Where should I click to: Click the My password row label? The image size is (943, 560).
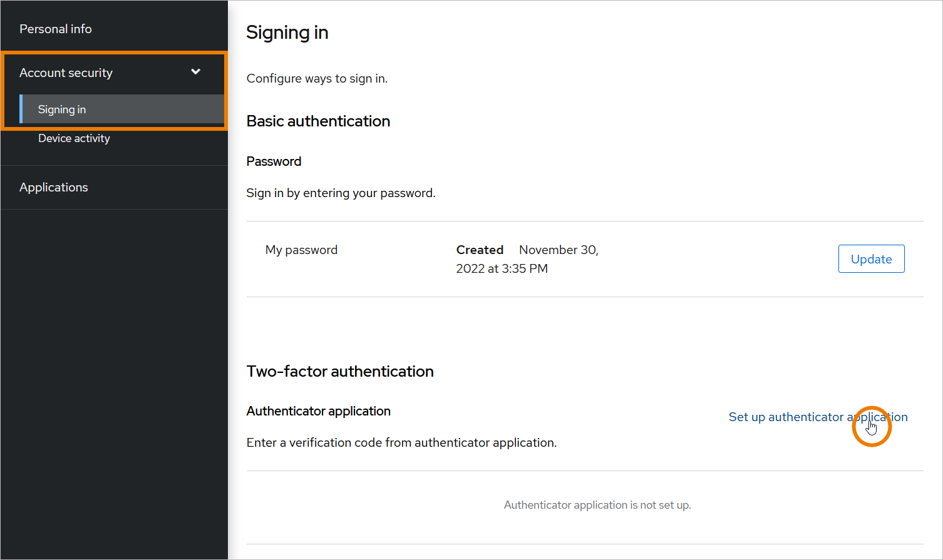pos(301,250)
